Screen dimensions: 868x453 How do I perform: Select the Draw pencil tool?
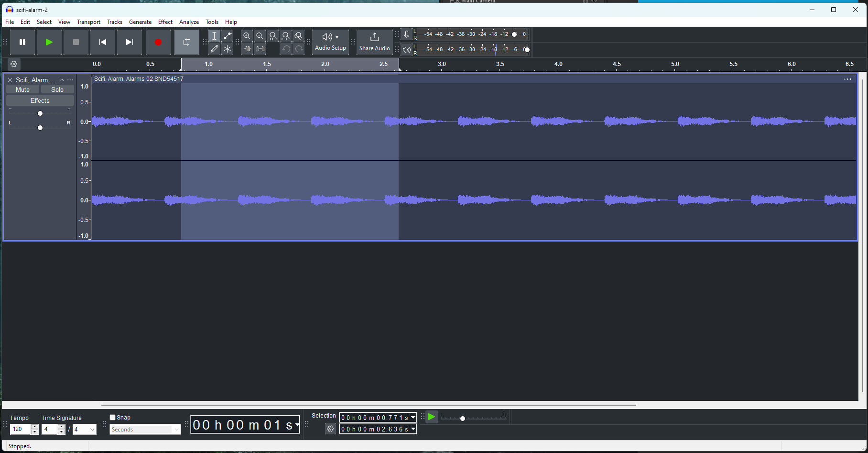click(215, 49)
